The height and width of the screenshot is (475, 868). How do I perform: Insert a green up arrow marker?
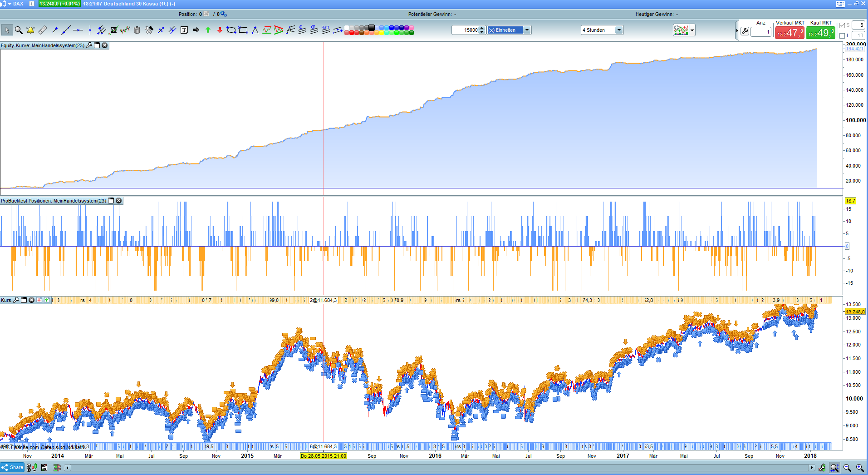(208, 30)
